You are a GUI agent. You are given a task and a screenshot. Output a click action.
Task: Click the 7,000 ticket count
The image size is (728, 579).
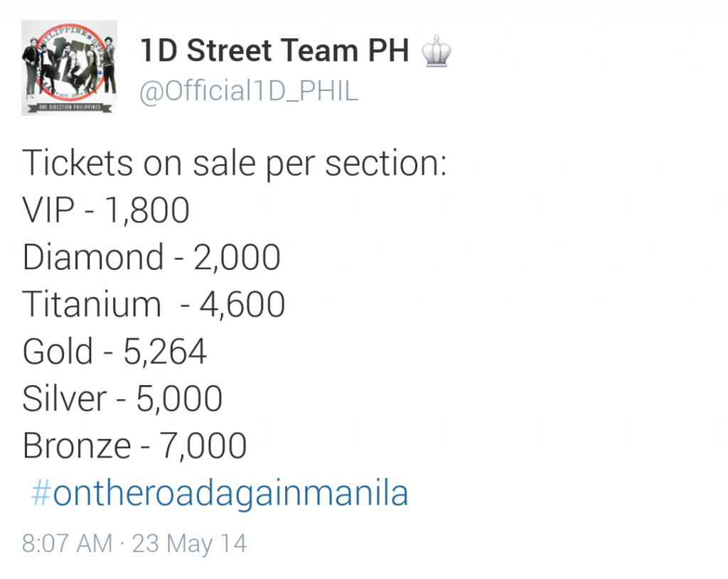(203, 447)
